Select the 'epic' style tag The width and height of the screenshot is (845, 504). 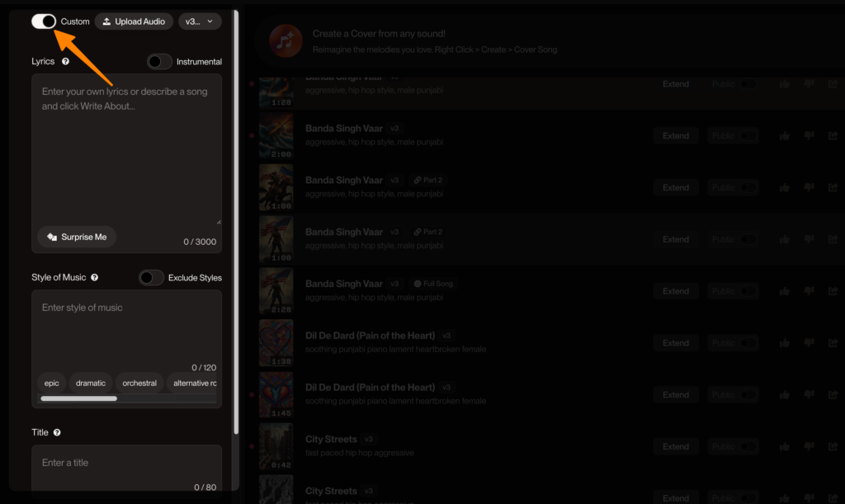(x=52, y=383)
